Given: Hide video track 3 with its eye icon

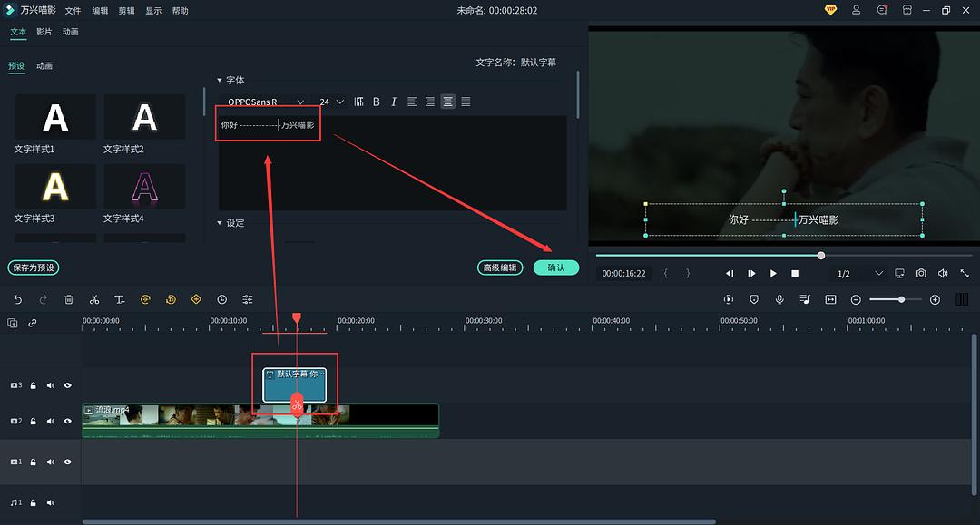Looking at the screenshot, I should pyautogui.click(x=67, y=385).
